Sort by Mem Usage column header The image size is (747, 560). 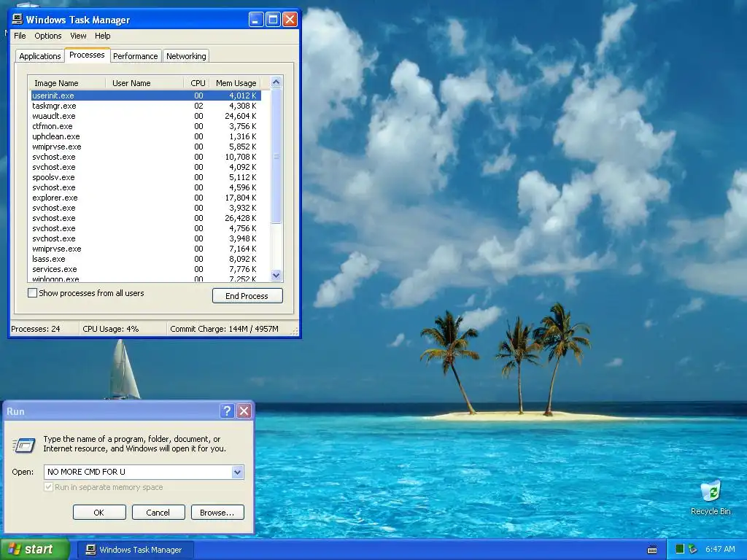point(236,83)
